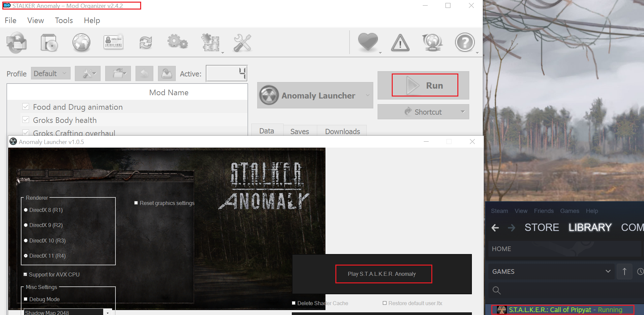Open Nexus globe icon in Mod Organizer
Viewport: 644px width, 315px height.
click(81, 43)
